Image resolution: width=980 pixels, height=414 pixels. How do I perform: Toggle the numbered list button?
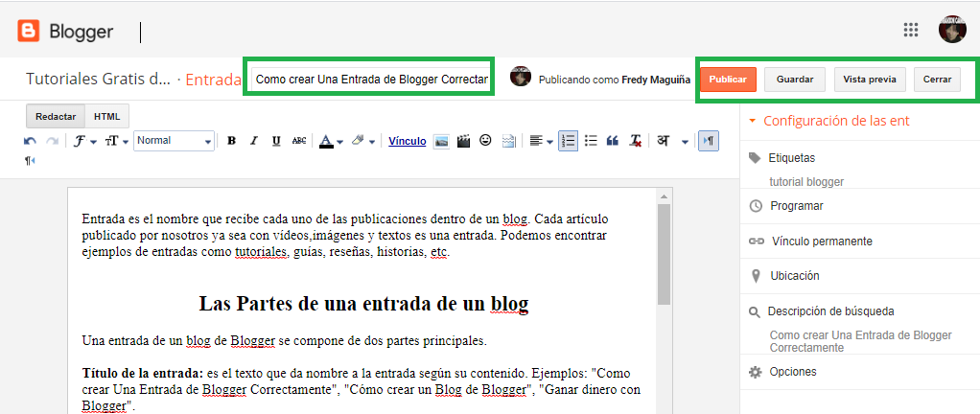tap(568, 141)
